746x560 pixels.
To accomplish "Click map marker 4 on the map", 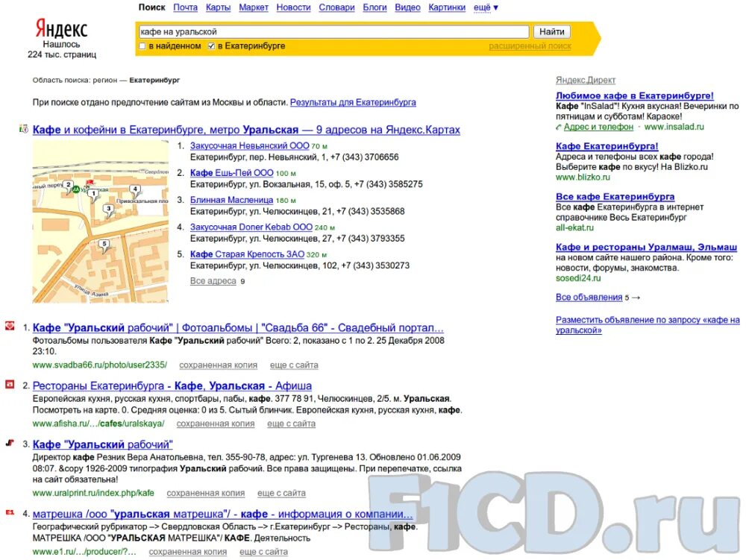I will tap(136, 190).
